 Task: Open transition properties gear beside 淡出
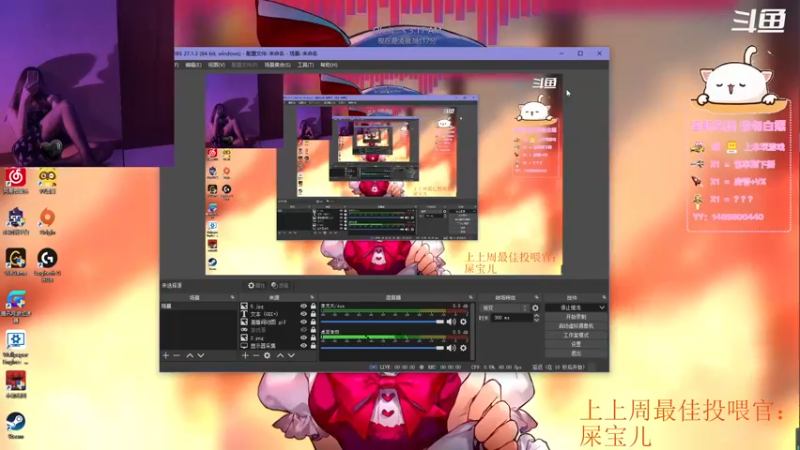pos(535,308)
